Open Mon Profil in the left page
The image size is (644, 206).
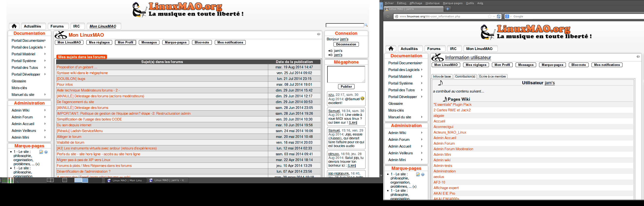pyautogui.click(x=126, y=43)
